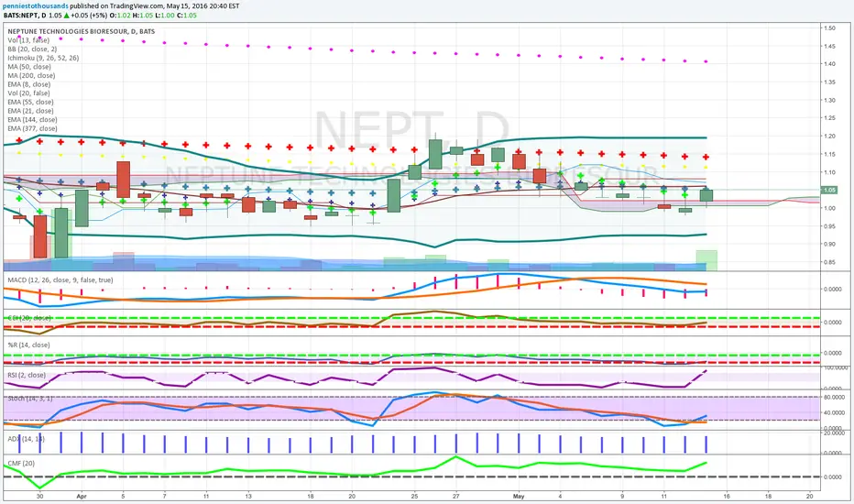Click the 20 date label at axis end

point(810,497)
